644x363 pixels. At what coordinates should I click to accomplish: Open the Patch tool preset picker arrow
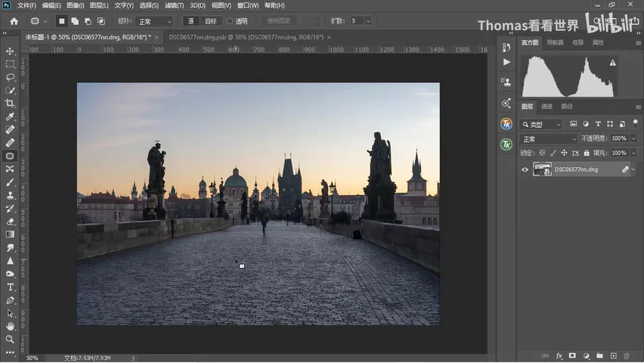[45, 21]
